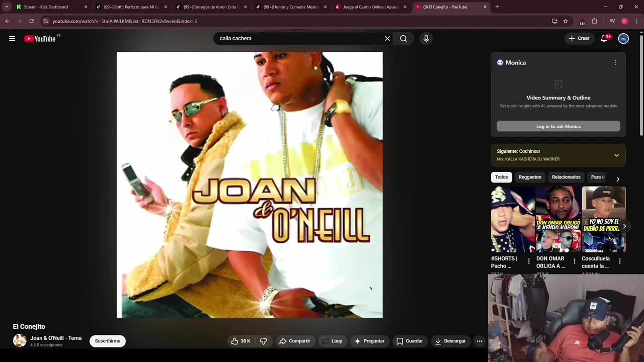Toggle the Loop button
This screenshot has width=644, height=362.
[x=332, y=341]
